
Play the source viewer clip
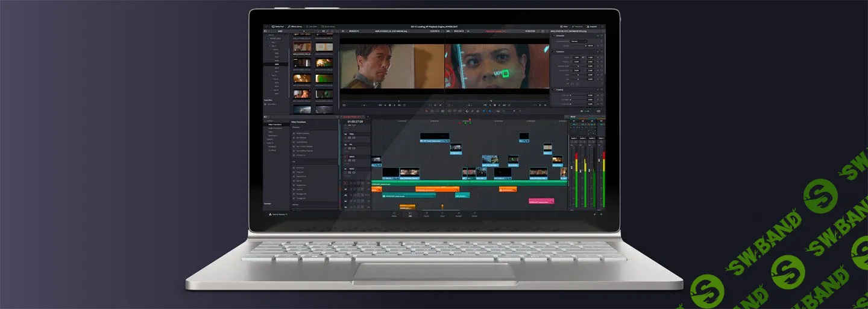tap(394, 105)
